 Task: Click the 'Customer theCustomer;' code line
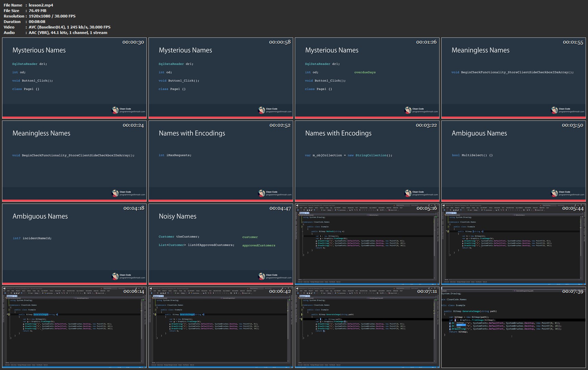pyautogui.click(x=179, y=237)
